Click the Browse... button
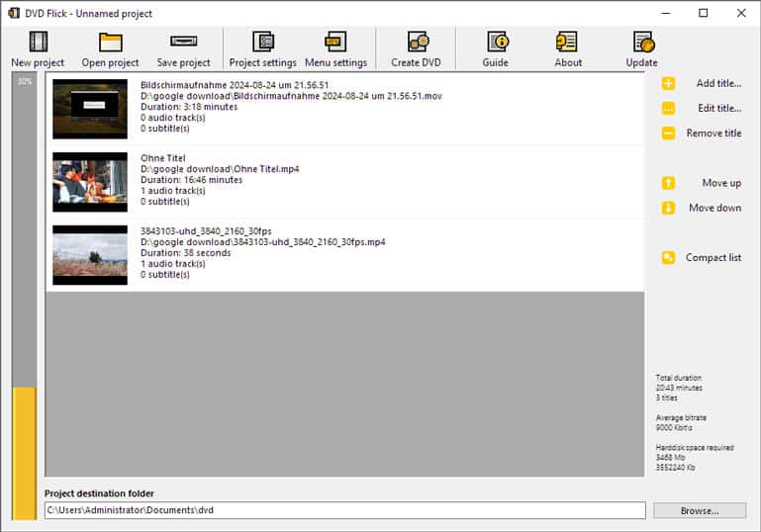Image resolution: width=761 pixels, height=532 pixels. point(700,510)
